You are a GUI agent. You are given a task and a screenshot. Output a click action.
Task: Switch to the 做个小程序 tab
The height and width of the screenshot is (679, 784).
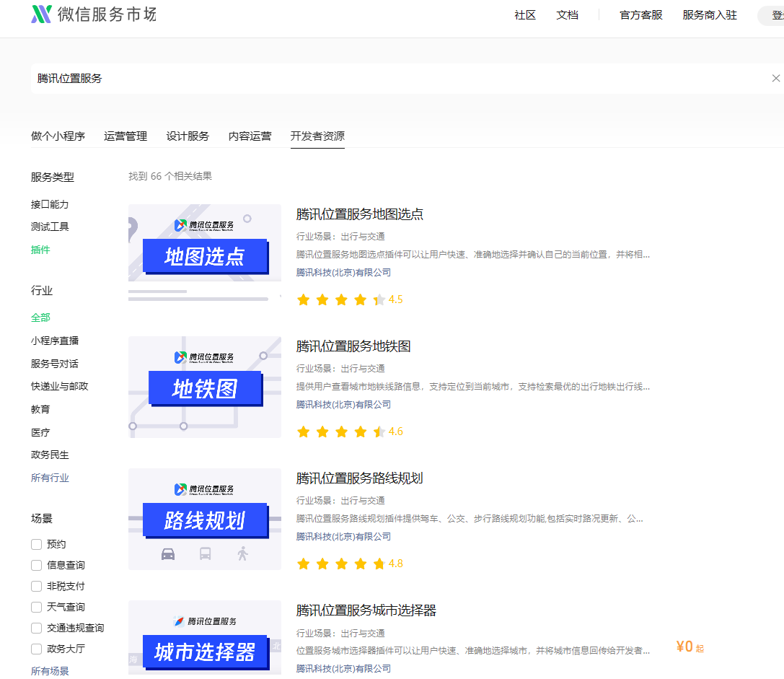point(58,136)
